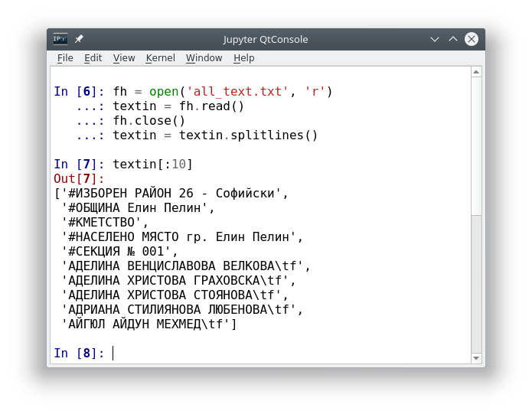Open the Help menu
Image resolution: width=532 pixels, height=414 pixels.
tap(243, 58)
